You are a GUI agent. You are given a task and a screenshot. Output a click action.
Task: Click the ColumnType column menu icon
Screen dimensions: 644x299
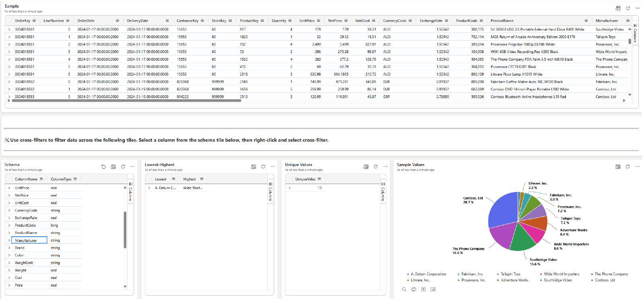tap(75, 179)
